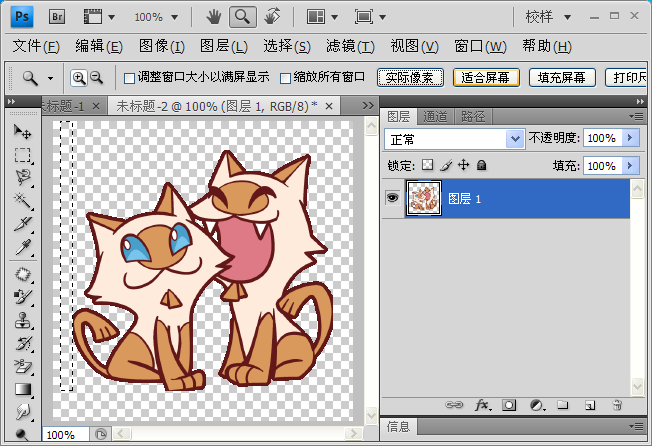Toggle lock all padlock icon
This screenshot has width=652, height=446.
[482, 165]
